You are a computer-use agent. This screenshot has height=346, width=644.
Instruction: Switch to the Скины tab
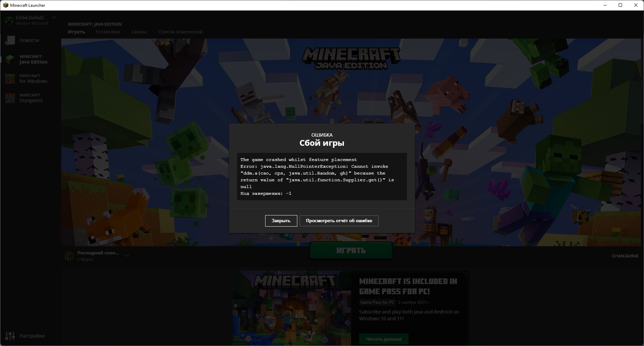click(139, 32)
